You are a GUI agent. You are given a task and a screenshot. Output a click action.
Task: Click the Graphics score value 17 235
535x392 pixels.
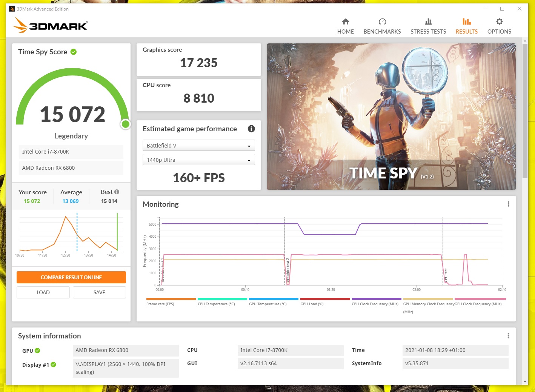(x=198, y=63)
